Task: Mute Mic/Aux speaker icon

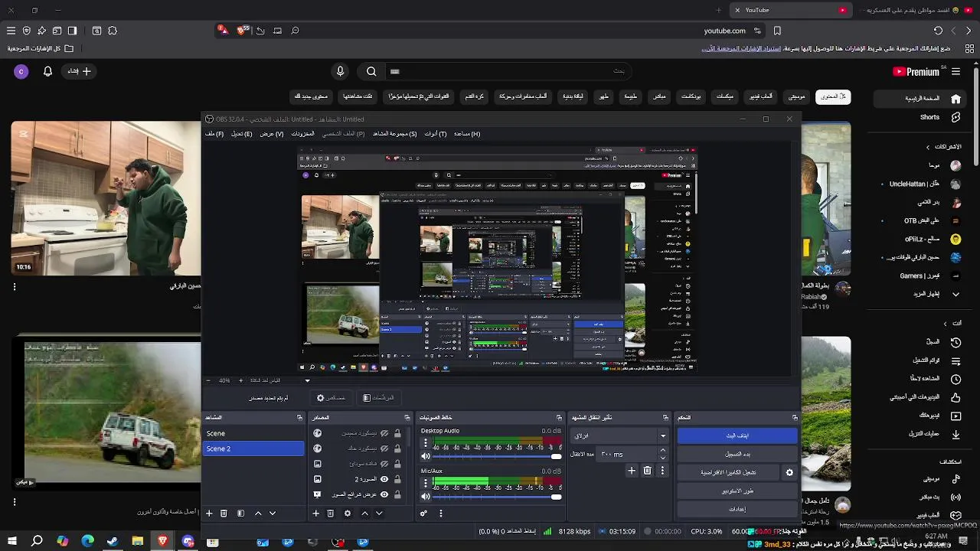Action: 426,497
